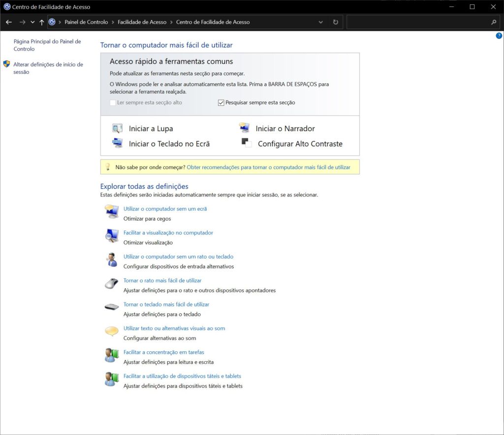504x435 pixels.
Task: Start the Magnifier via Iniciar a Lupa
Action: [151, 129]
